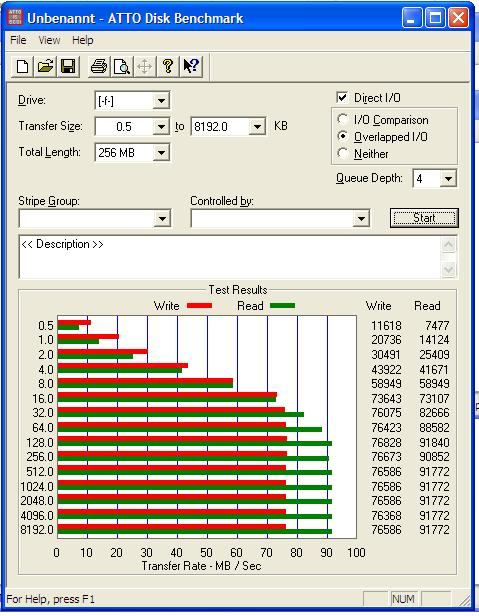479x616 pixels.
Task: Open the File menu
Action: pos(18,40)
